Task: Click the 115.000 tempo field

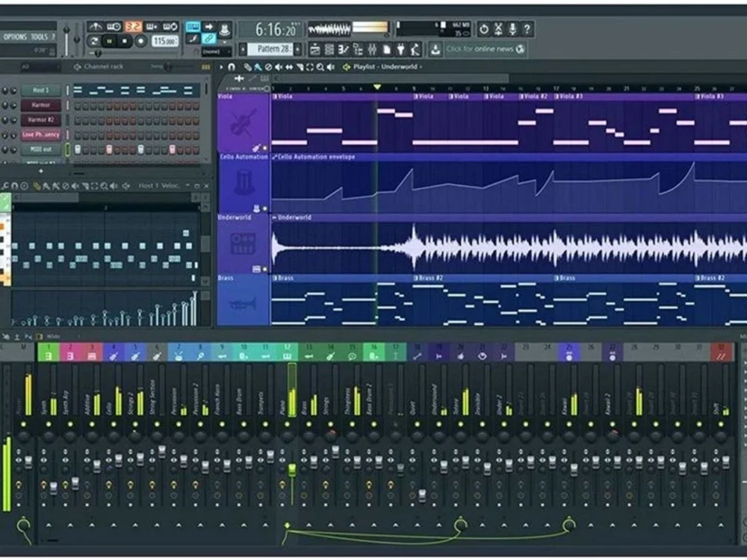Action: [165, 41]
